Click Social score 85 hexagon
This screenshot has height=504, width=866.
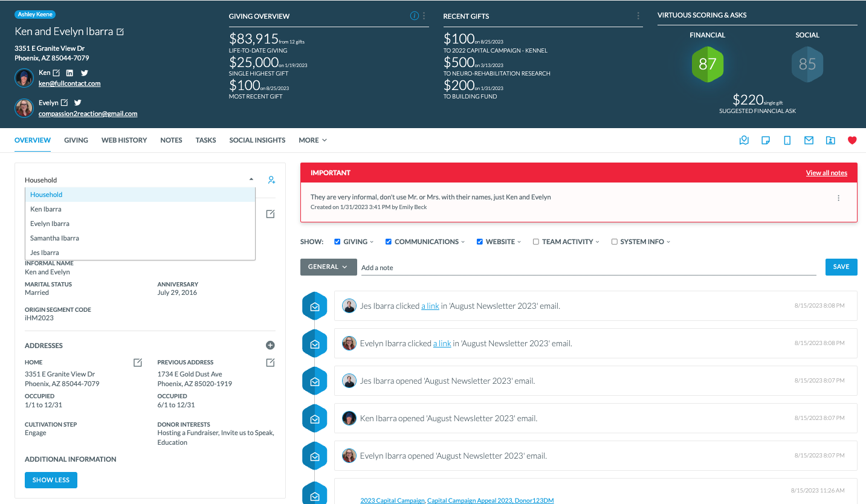coord(807,64)
